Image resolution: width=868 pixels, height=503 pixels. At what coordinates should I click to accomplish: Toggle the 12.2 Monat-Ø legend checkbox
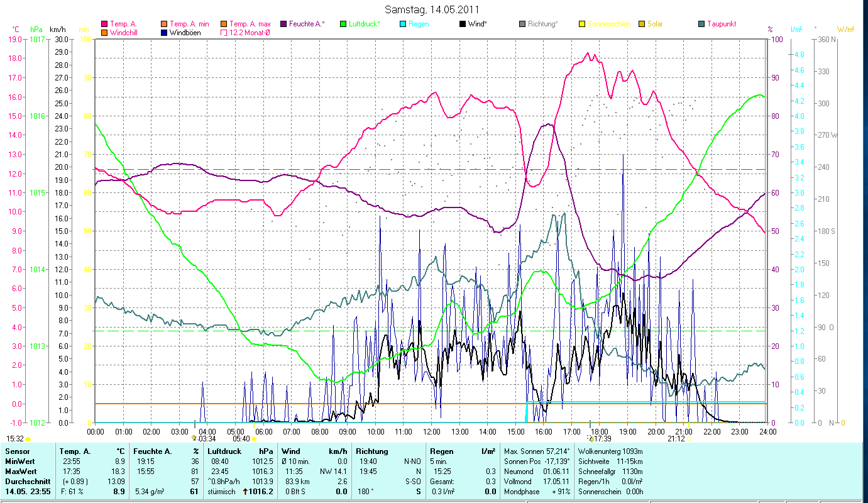[224, 33]
